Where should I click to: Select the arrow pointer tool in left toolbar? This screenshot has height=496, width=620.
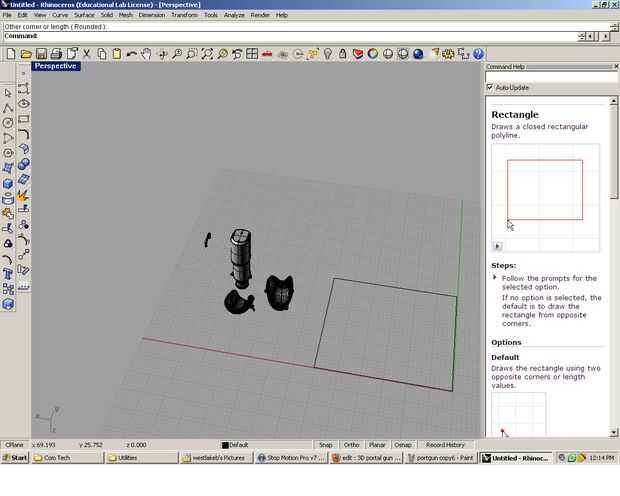coord(8,93)
